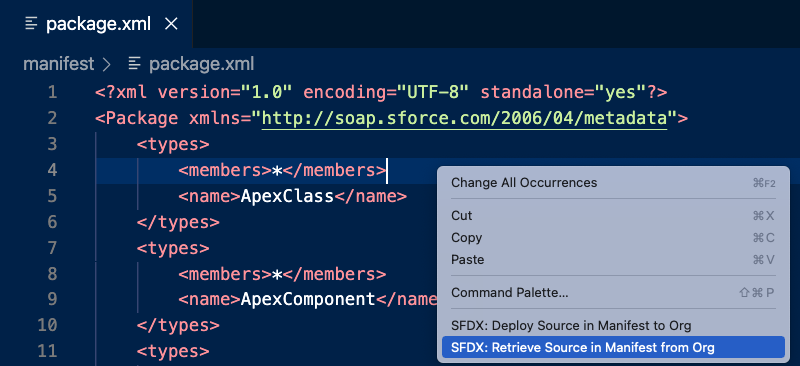The image size is (800, 366).
Task: Click the opening types tag on line 11
Action: (173, 351)
